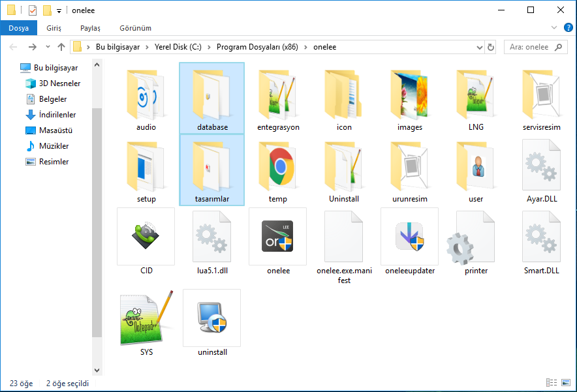Viewport: 577px width, 392px height.
Task: Expand the ribbon with chevron
Action: point(554,27)
